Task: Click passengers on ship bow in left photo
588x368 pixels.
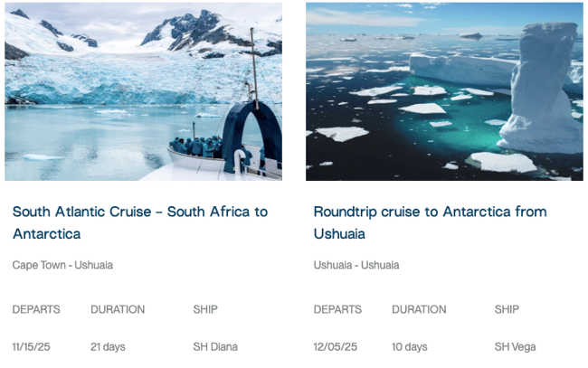Action: (196, 146)
